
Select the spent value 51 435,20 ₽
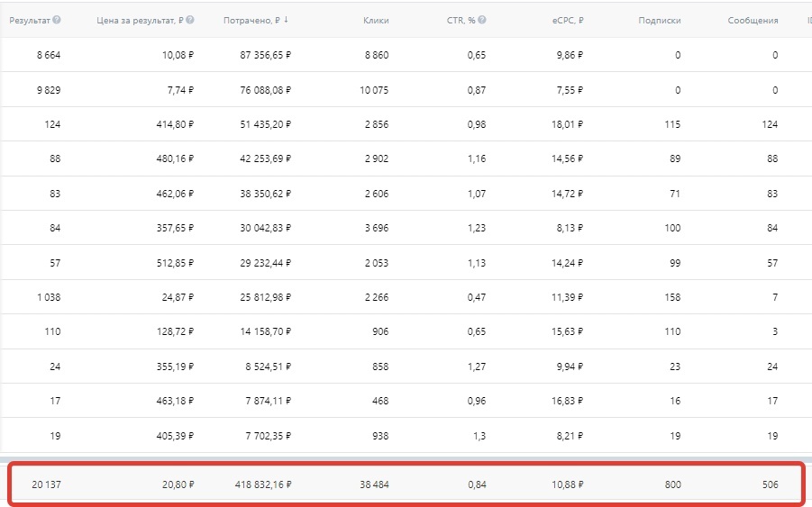coord(266,124)
